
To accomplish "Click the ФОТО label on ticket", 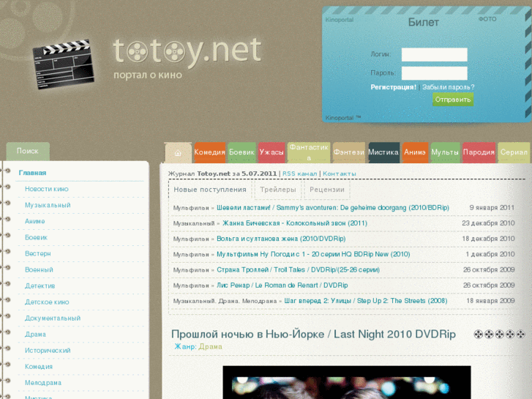I will click(x=487, y=19).
